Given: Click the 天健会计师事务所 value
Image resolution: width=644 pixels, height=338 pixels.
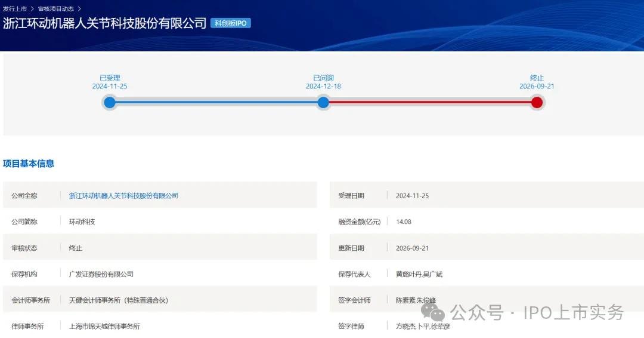Looking at the screenshot, I should tap(118, 300).
